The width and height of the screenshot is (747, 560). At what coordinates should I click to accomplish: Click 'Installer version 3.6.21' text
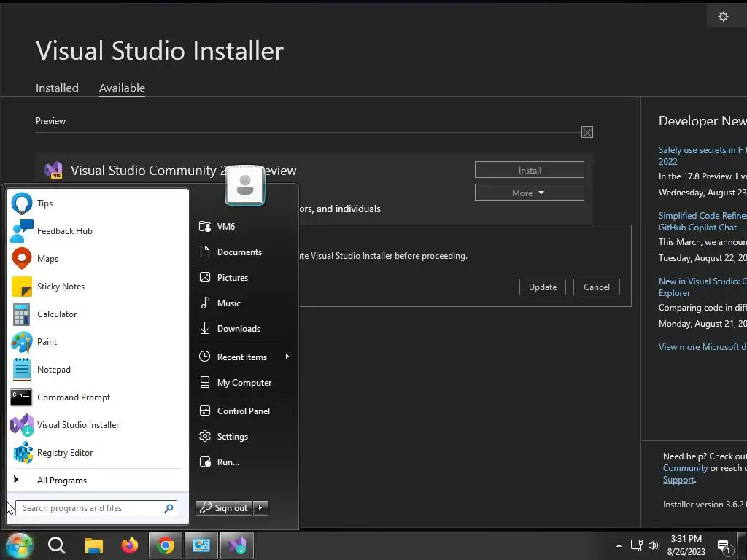tap(705, 505)
